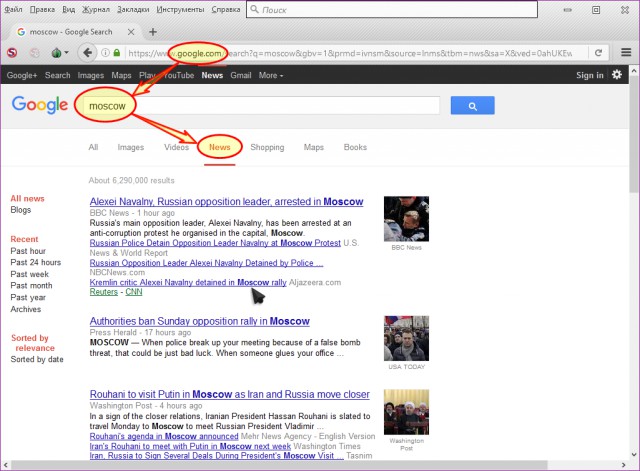Open Alexei Navalny arrested in Moscow headline
The image size is (640, 471).
pos(227,202)
